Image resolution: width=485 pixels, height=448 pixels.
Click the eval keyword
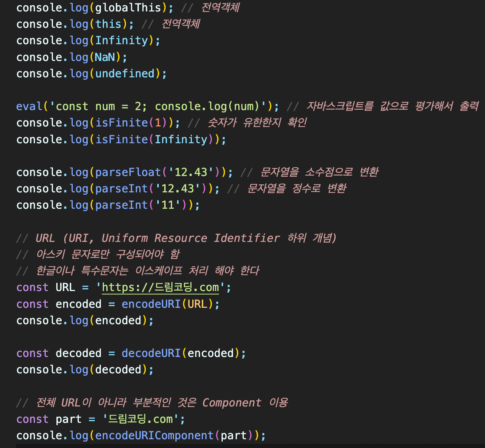(29, 106)
